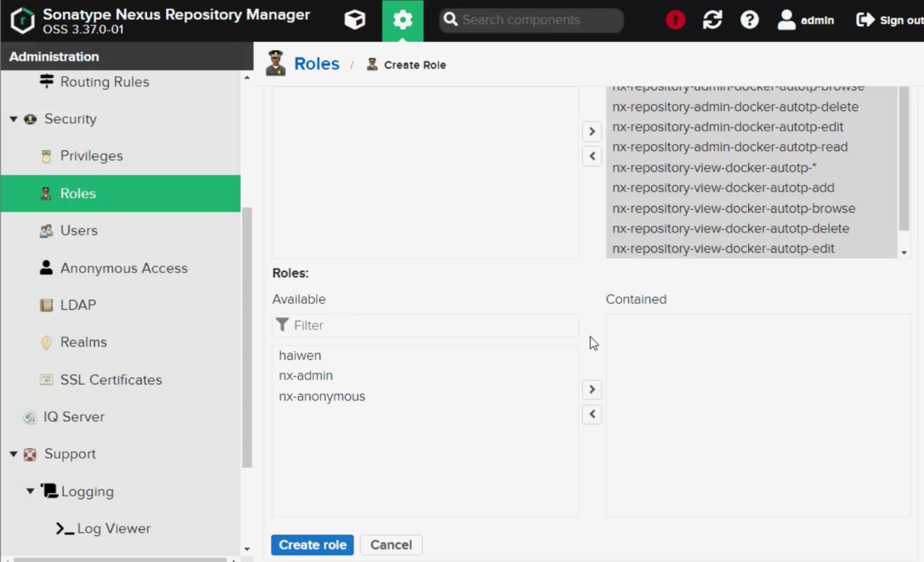Remove selected privilege with the left arrow
This screenshot has width=924, height=562.
tap(592, 156)
